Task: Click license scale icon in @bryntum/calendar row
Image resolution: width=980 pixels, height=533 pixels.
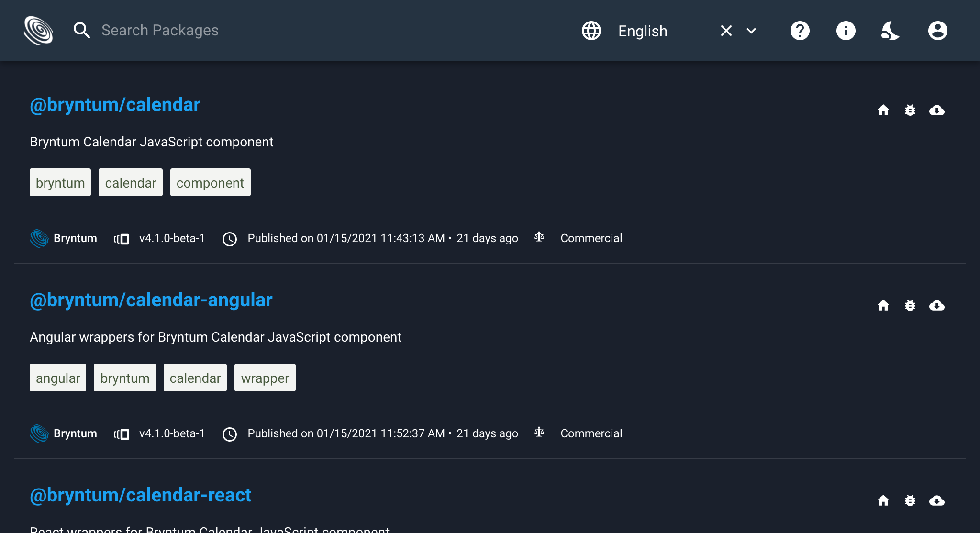Action: click(539, 237)
